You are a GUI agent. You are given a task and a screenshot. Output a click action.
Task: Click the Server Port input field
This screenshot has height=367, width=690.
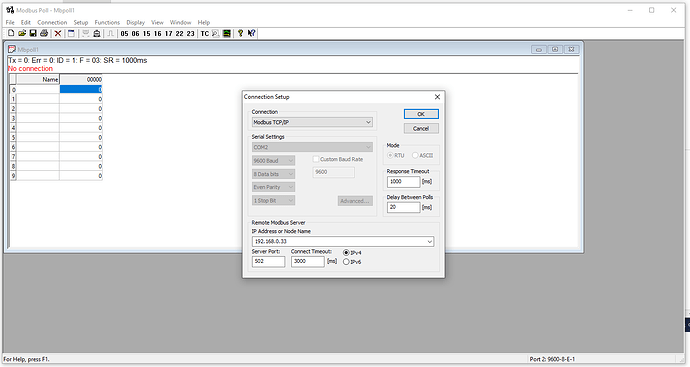click(x=268, y=261)
